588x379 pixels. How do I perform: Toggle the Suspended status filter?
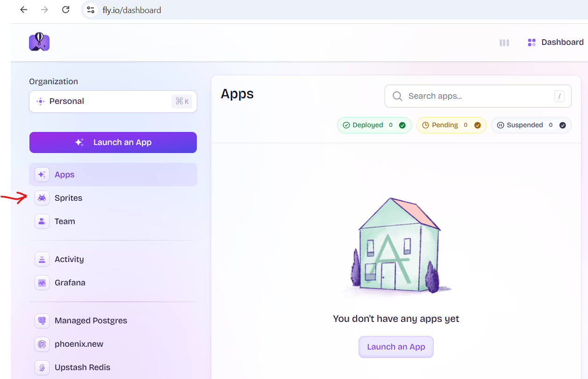[x=531, y=125]
